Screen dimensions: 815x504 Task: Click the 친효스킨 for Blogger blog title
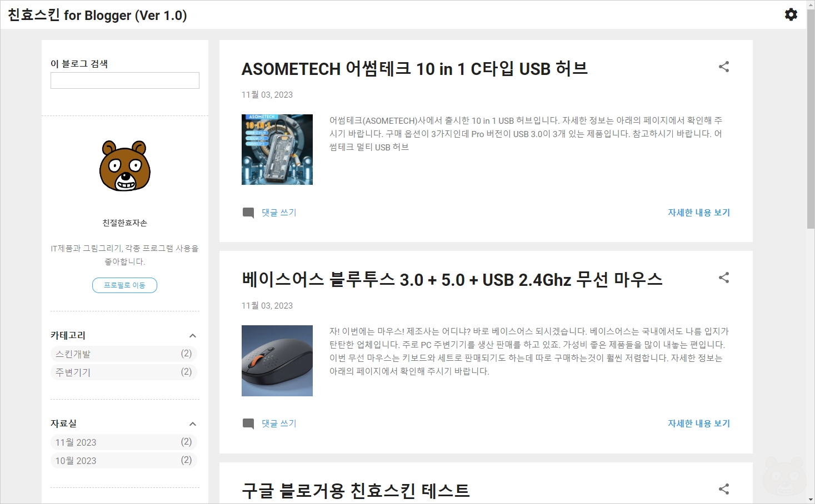[97, 15]
